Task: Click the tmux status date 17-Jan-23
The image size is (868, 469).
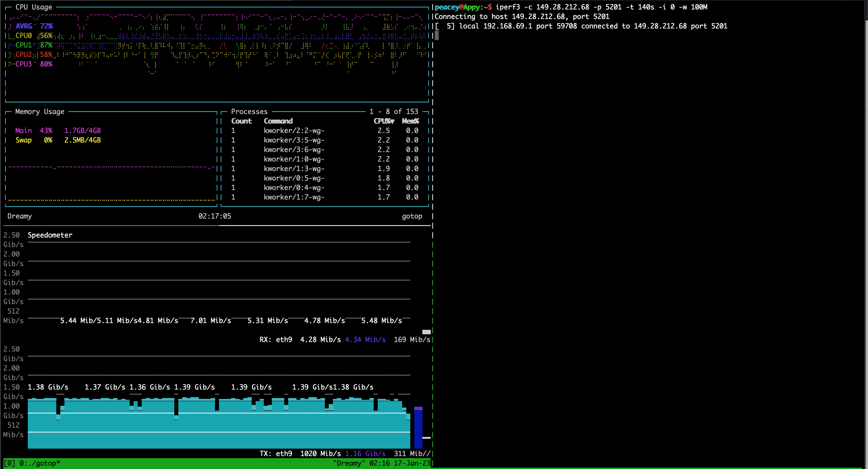Action: [412, 463]
